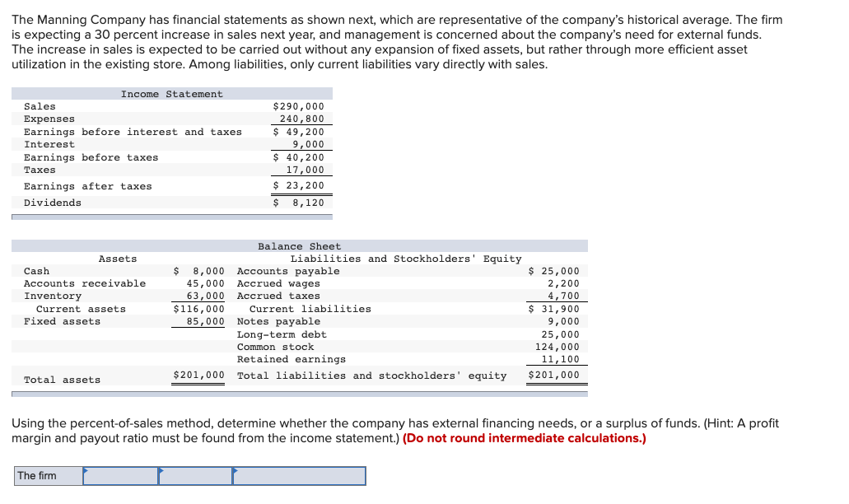Select Current assets value $116,000
The height and width of the screenshot is (504, 849).
[x=198, y=309]
